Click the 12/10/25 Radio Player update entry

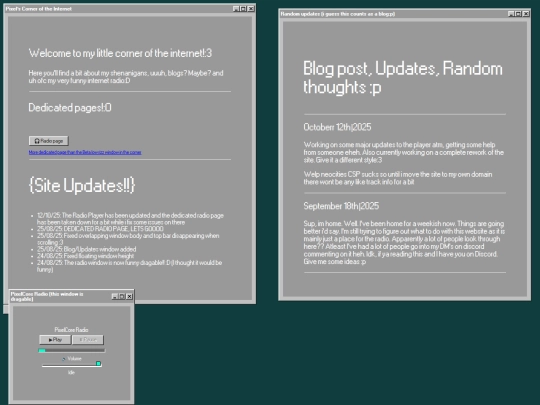(x=130, y=219)
